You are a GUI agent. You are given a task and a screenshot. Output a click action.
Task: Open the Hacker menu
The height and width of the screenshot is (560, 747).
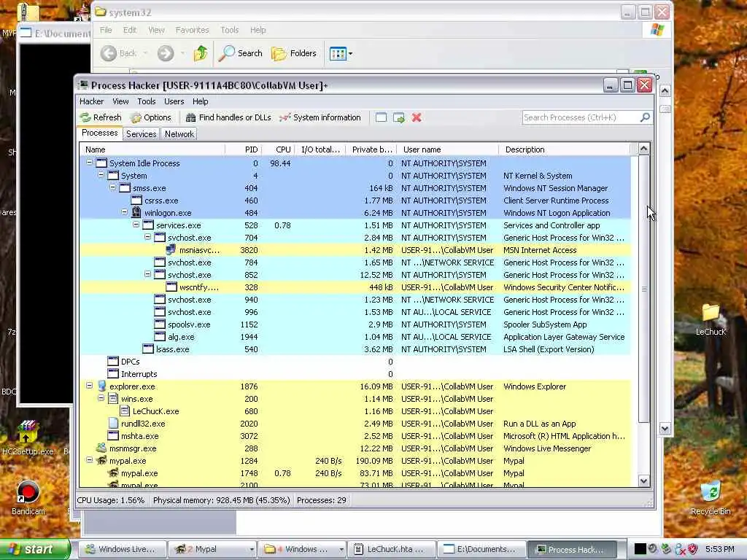(91, 101)
